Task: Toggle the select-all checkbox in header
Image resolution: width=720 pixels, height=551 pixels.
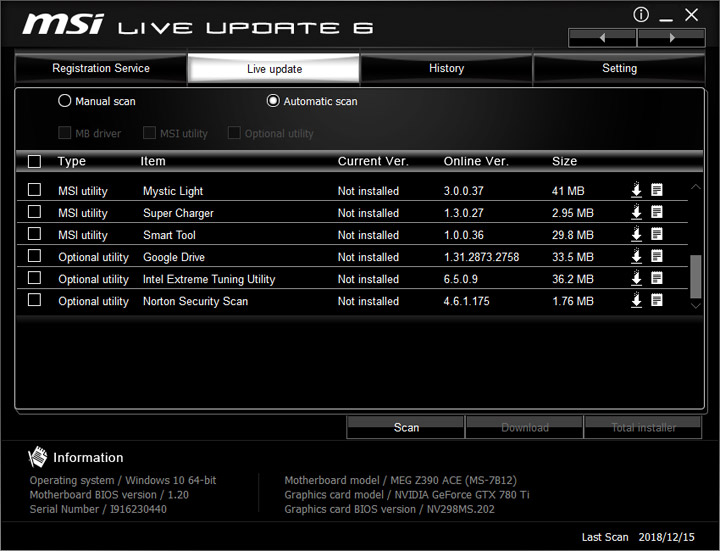Action: click(34, 161)
